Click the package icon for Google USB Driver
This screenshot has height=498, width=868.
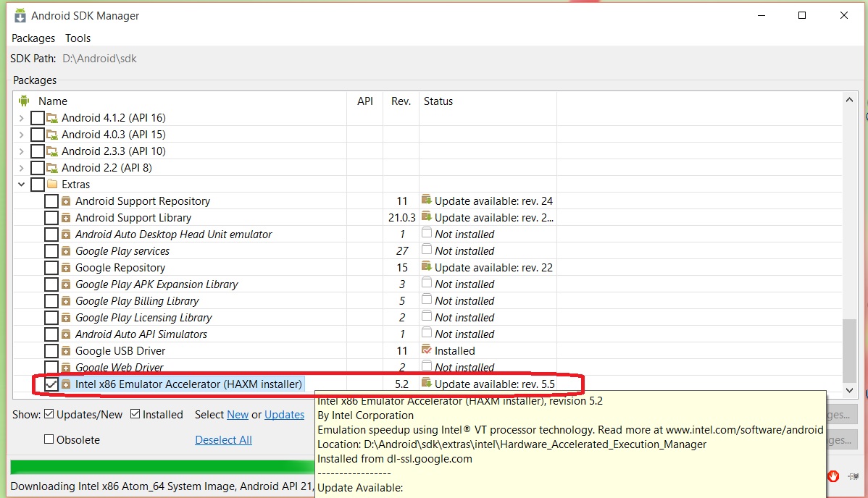pos(66,351)
